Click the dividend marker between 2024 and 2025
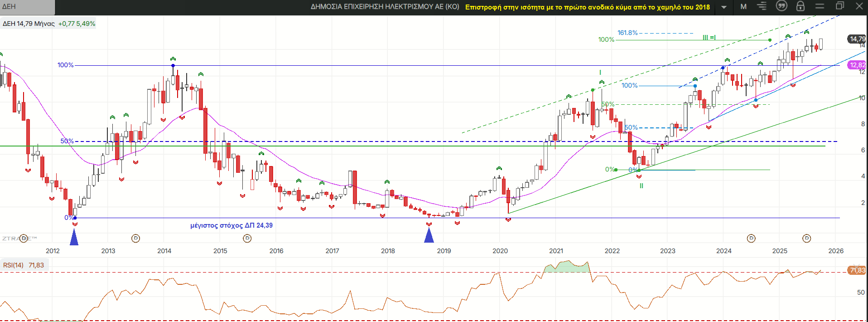 click(751, 238)
